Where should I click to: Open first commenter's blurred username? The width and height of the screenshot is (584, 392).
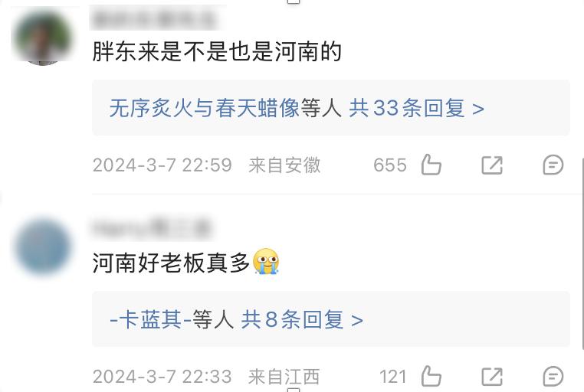coord(155,18)
